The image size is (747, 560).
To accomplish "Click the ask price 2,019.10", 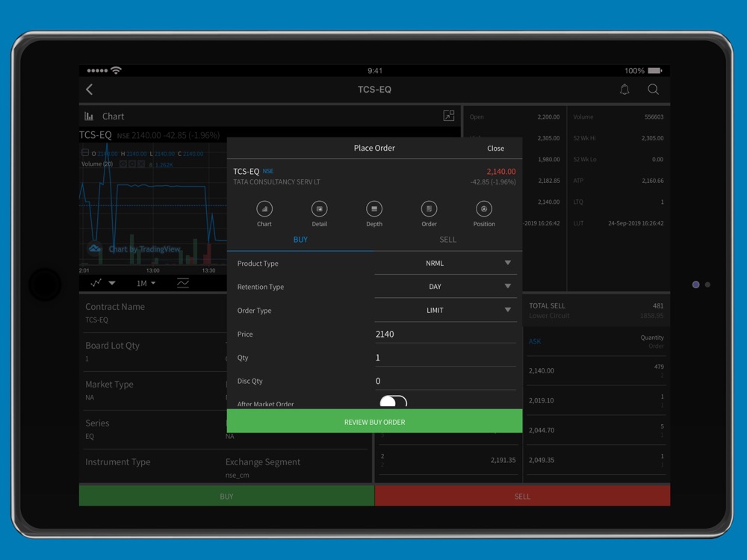I will [541, 400].
